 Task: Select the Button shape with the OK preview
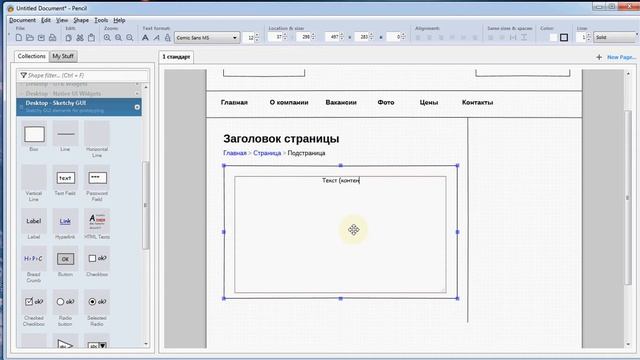(x=65, y=262)
